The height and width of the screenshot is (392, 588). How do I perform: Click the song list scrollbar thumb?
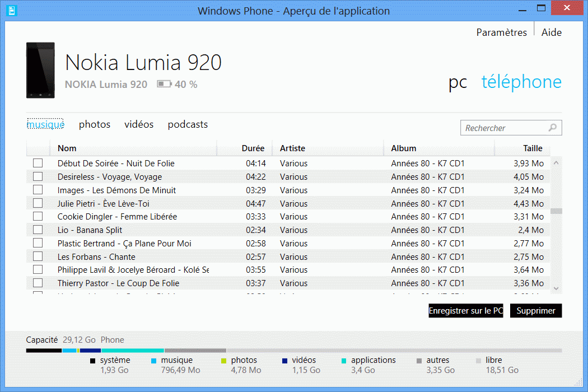(556, 211)
